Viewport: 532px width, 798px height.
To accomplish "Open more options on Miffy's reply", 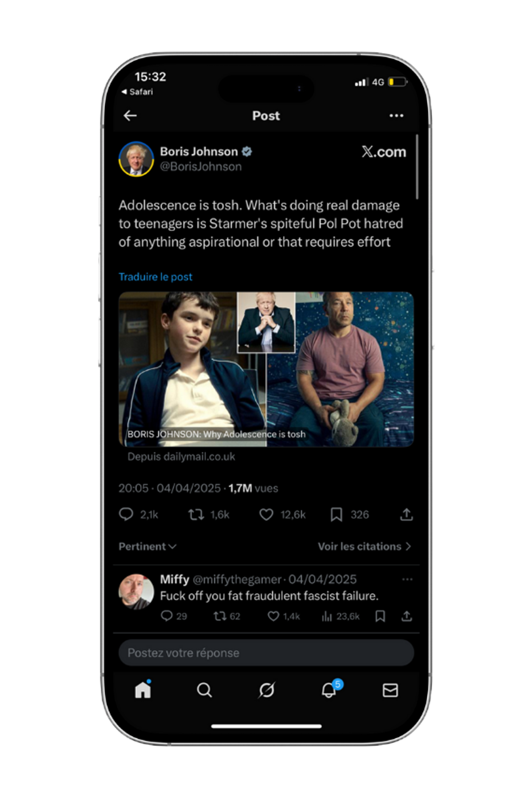I will pos(407,579).
